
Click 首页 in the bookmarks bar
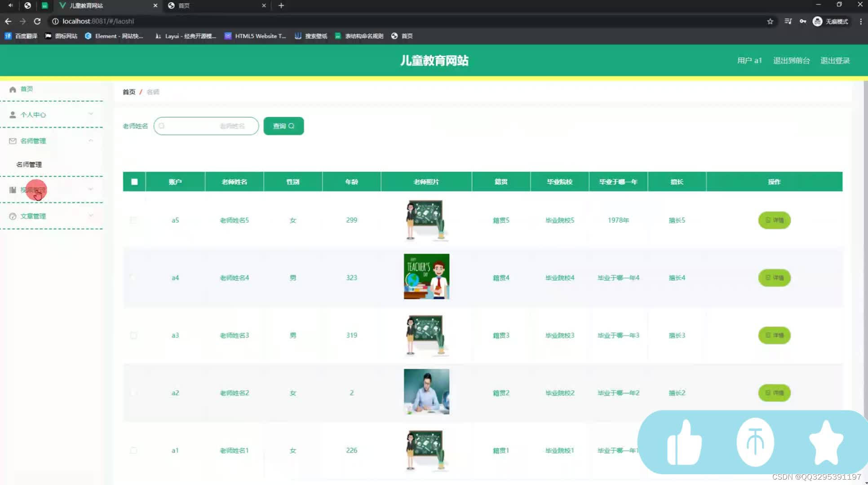[402, 36]
